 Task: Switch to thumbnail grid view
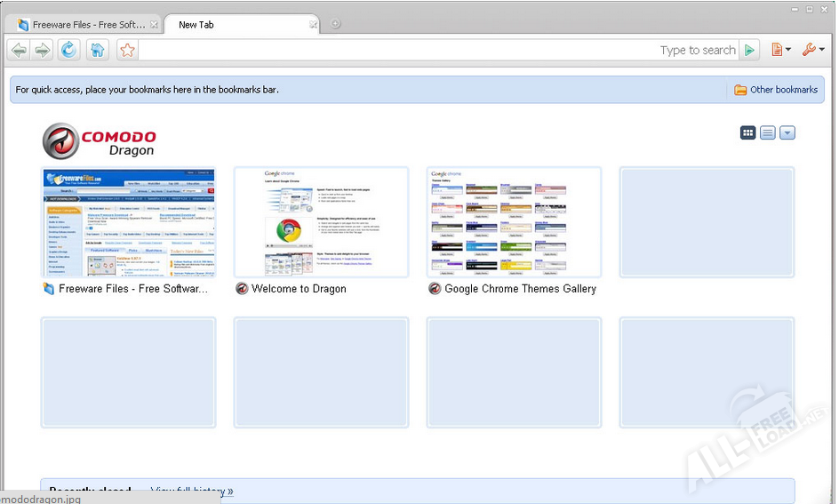[x=748, y=132]
